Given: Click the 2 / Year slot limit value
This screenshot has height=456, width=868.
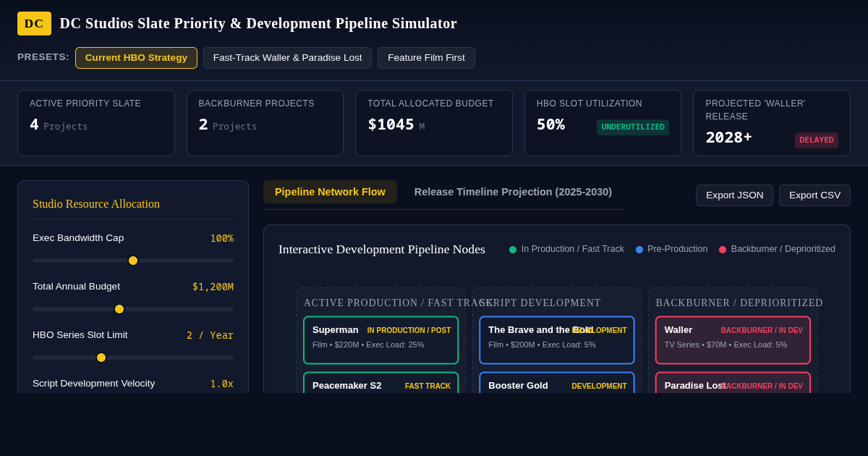Looking at the screenshot, I should pos(210,335).
